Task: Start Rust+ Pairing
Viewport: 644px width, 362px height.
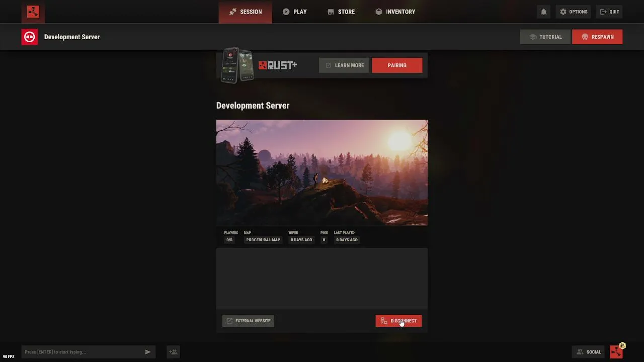Action: point(397,65)
